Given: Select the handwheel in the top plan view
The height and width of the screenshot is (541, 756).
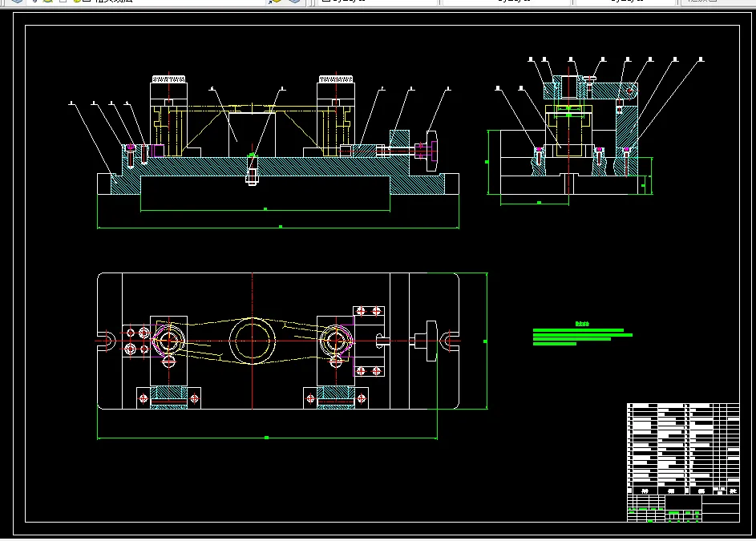Looking at the screenshot, I should click(x=431, y=341).
